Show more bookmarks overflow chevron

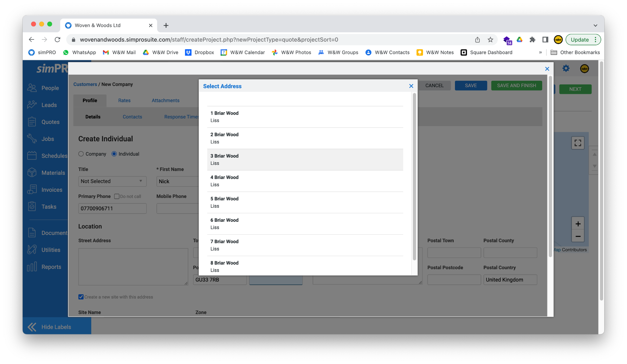point(540,52)
